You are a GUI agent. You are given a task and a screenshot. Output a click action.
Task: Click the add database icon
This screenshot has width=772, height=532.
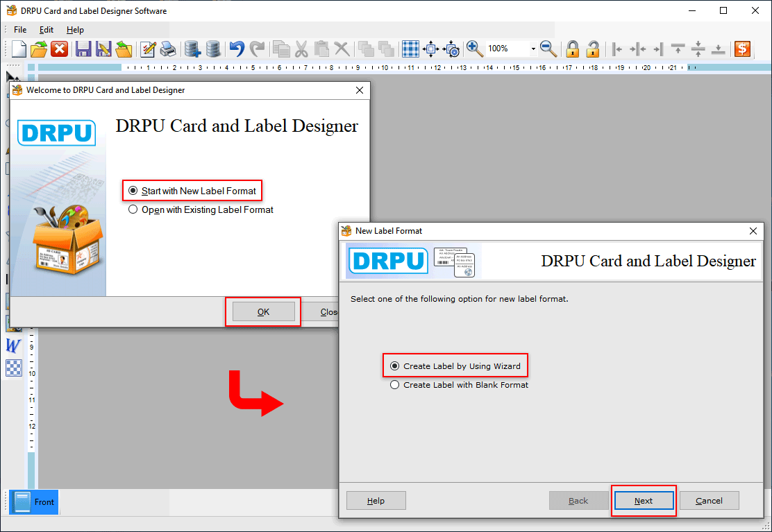coord(192,49)
